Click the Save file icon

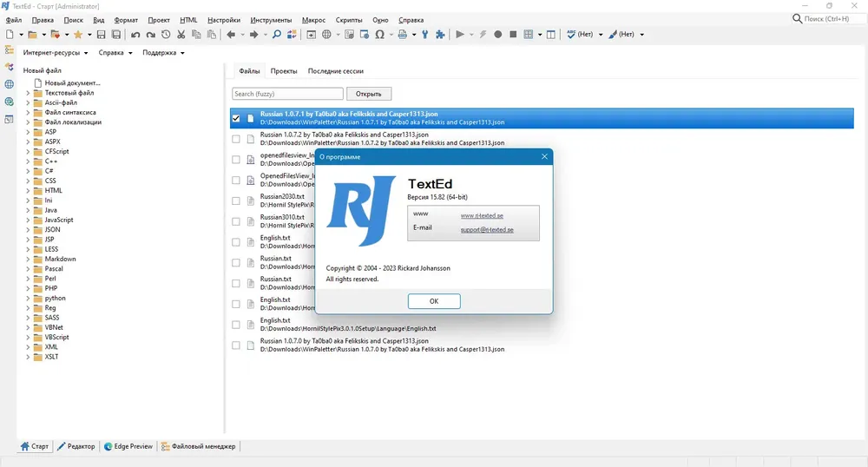click(x=101, y=35)
